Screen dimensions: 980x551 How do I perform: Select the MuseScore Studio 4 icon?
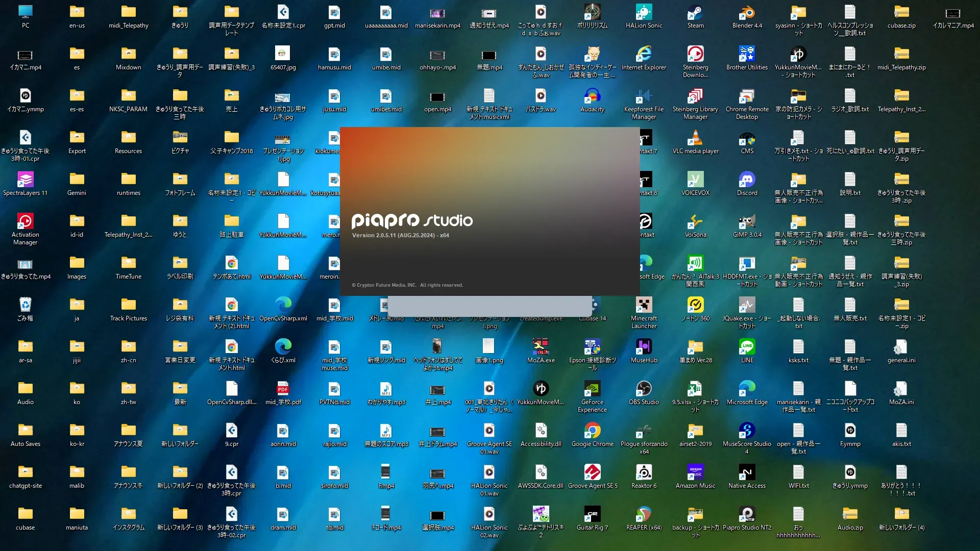[747, 431]
